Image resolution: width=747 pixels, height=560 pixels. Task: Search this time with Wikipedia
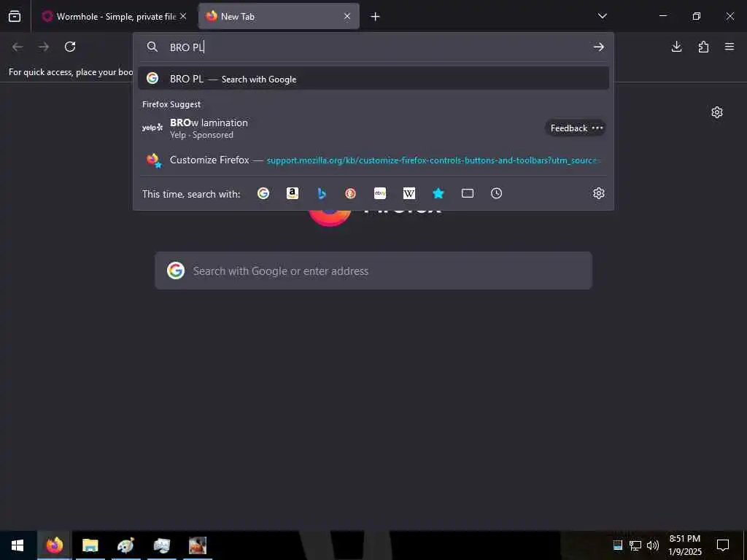click(409, 193)
